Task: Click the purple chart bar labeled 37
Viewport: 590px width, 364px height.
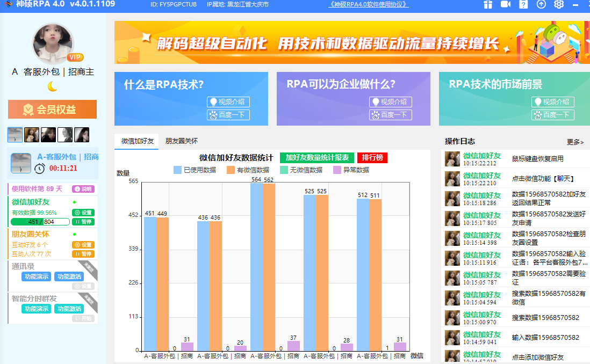Action: tap(293, 346)
